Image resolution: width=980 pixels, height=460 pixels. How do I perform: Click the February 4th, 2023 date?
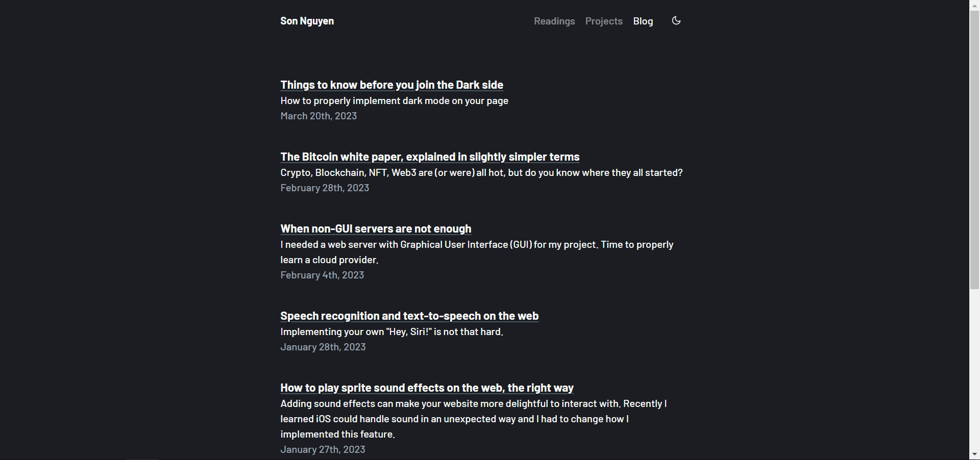pos(322,275)
